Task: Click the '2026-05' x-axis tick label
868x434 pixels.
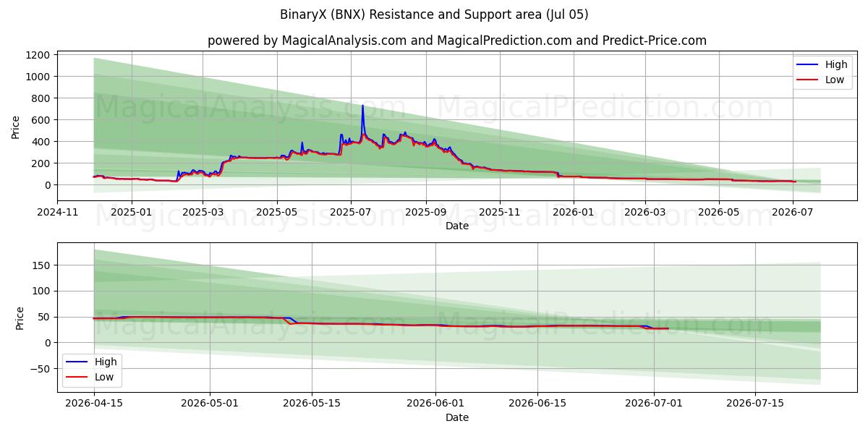Action: click(x=719, y=213)
